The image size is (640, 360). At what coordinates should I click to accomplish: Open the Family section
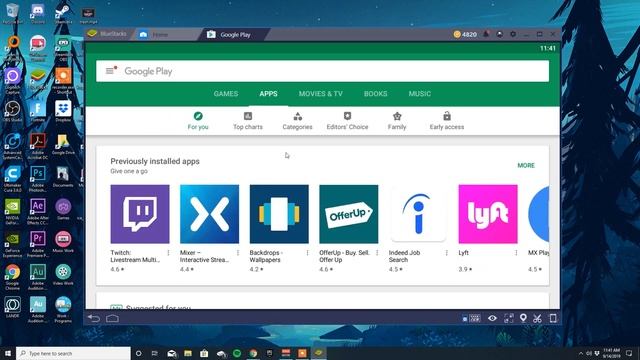click(397, 121)
